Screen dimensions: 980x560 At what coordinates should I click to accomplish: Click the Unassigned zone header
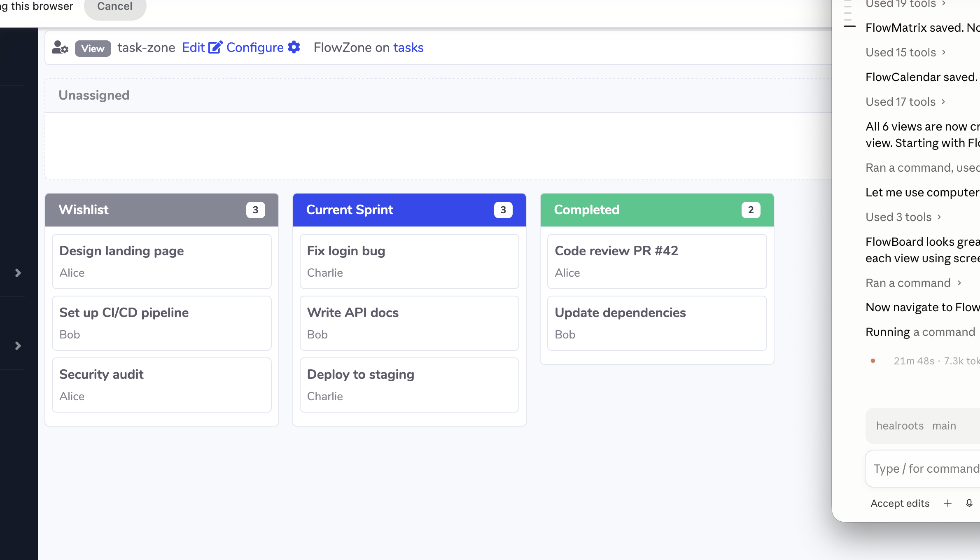click(438, 96)
